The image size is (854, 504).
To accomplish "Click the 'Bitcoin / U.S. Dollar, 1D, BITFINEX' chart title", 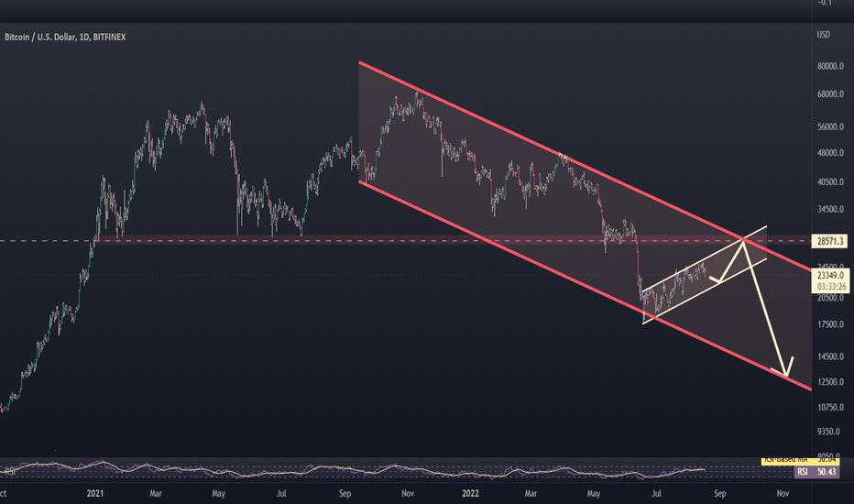I will [65, 37].
